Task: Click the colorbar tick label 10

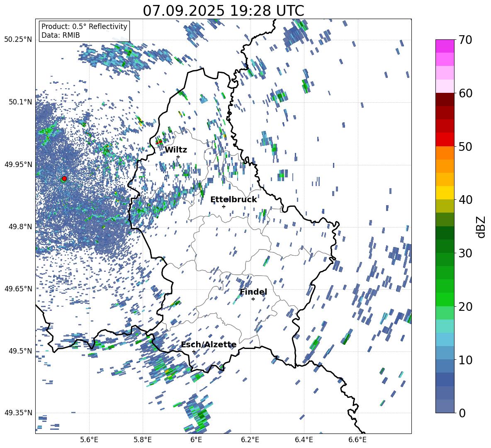Action: [465, 360]
